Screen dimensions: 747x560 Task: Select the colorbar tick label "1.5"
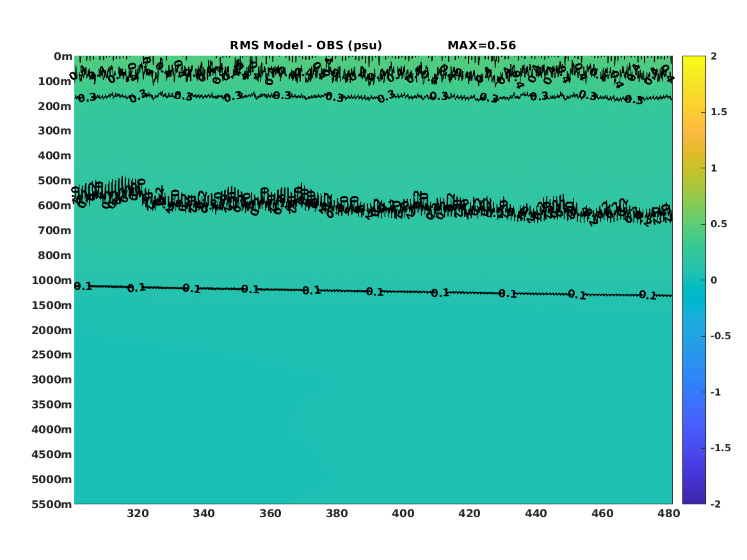pyautogui.click(x=719, y=112)
